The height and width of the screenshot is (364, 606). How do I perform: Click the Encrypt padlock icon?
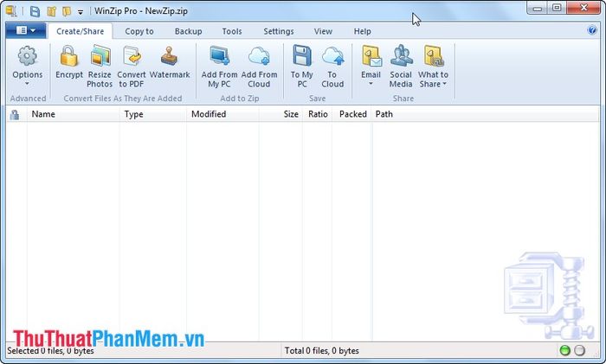pos(68,56)
